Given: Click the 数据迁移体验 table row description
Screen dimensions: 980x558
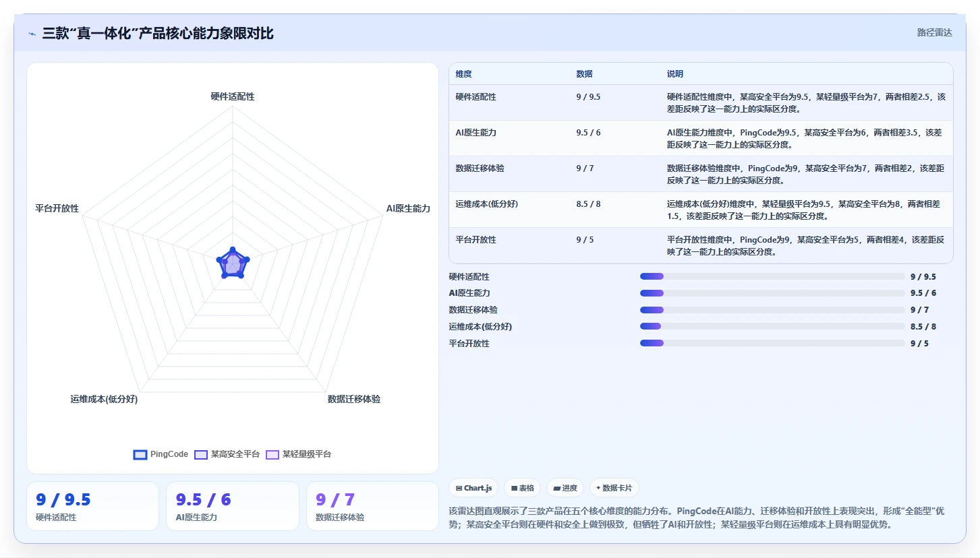Looking at the screenshot, I should 806,174.
